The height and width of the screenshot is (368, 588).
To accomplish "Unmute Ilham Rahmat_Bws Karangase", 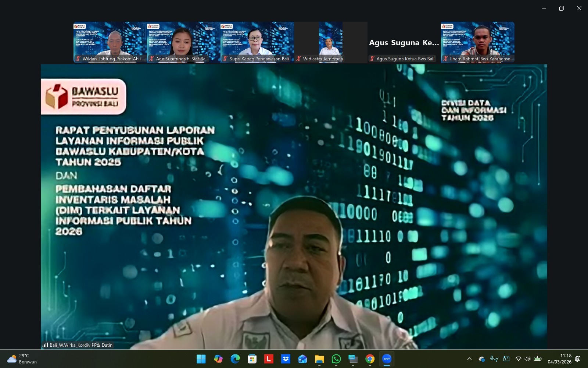I will click(x=445, y=59).
